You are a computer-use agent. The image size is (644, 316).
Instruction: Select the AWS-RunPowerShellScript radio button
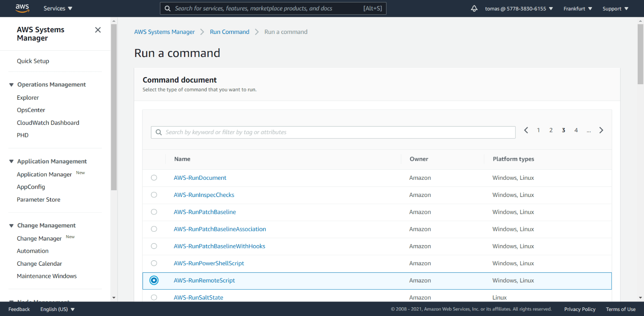pyautogui.click(x=154, y=263)
